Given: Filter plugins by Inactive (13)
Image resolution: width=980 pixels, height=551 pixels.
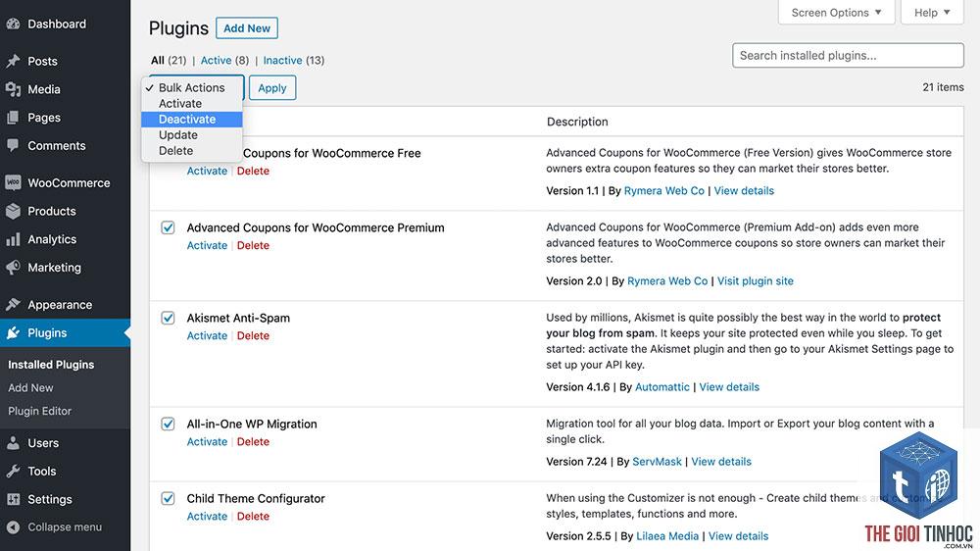Looking at the screenshot, I should tap(294, 60).
